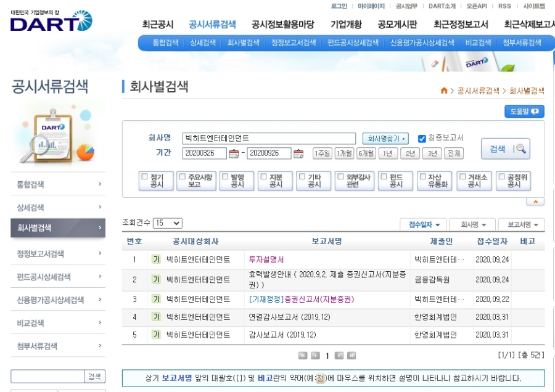Set the period to 1주일
This screenshot has width=555, height=392.
pos(323,153)
